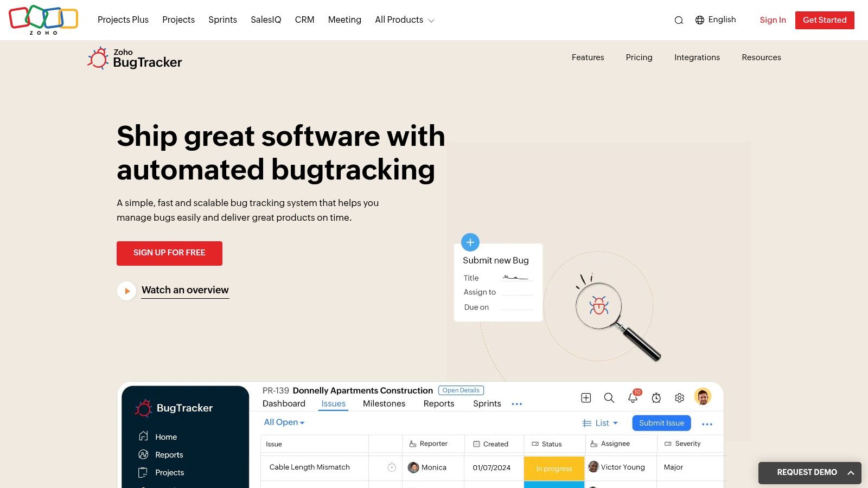Click Monica's reporter avatar
Image resolution: width=868 pixels, height=488 pixels.
[x=413, y=467]
